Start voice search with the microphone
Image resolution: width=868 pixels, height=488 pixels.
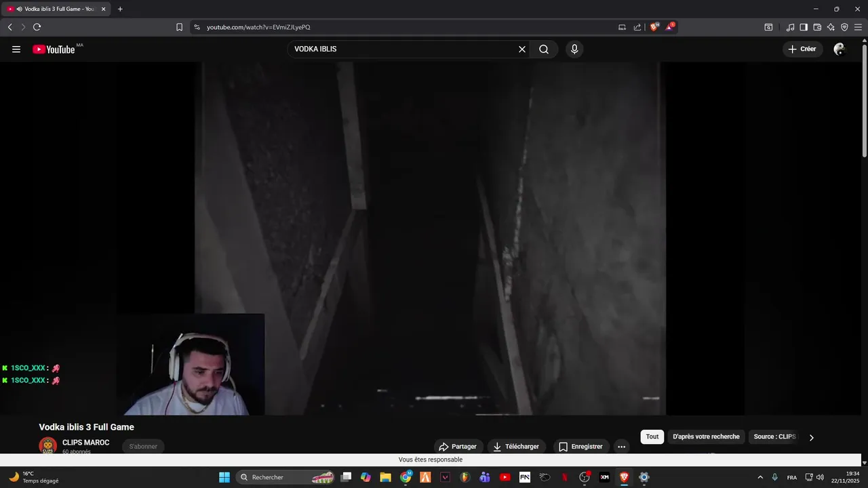(574, 49)
